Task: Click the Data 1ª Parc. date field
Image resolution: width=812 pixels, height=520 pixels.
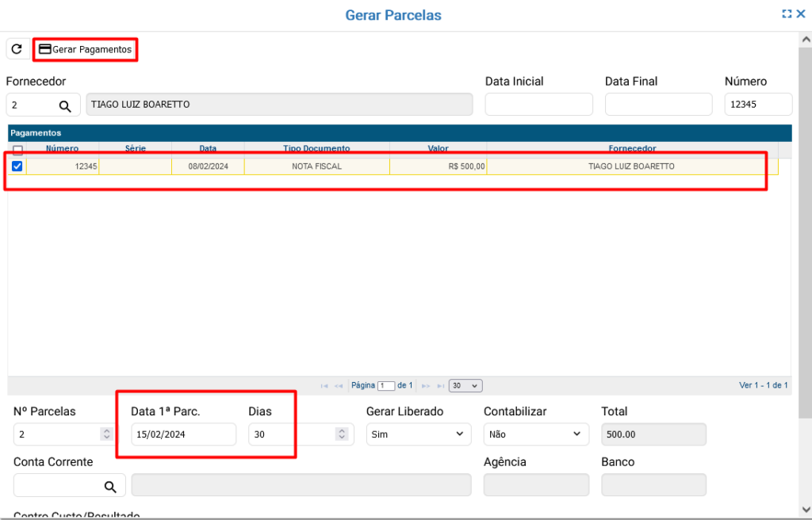Action: [x=183, y=434]
